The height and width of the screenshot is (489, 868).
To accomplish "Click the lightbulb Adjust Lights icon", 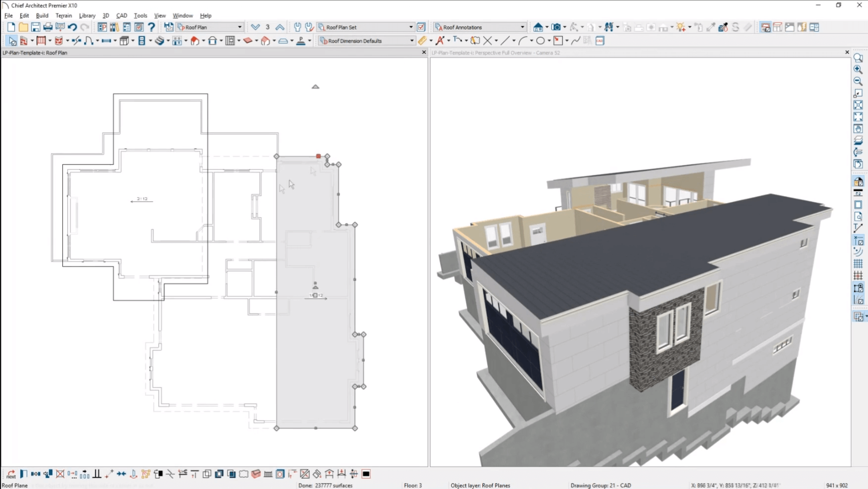I will [681, 27].
